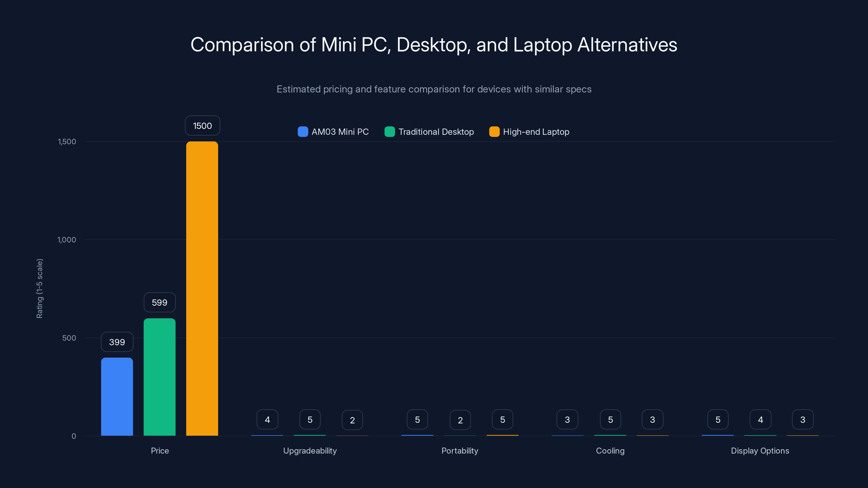The image size is (868, 488).
Task: Click the chart title text
Action: 434,45
